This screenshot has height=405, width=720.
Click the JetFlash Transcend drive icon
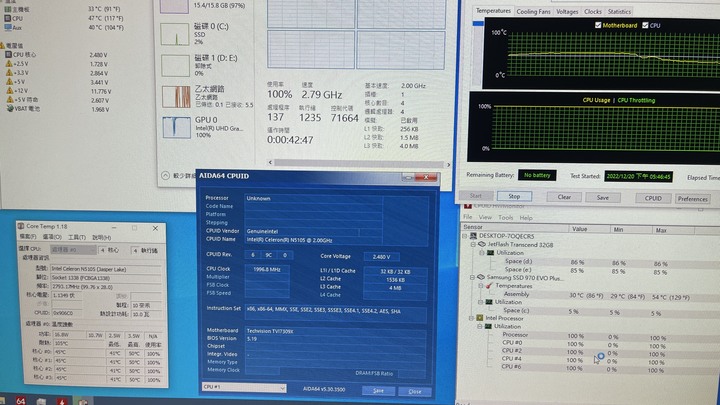[x=482, y=245]
